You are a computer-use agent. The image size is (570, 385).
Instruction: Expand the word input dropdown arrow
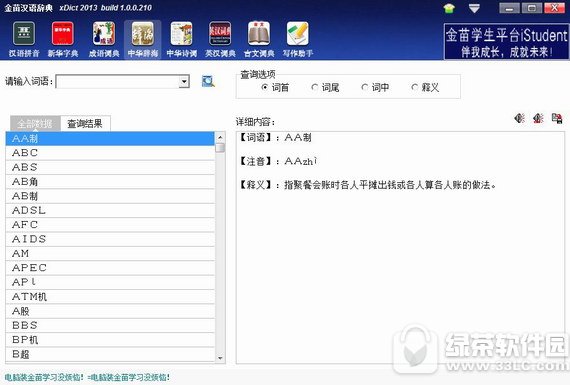[184, 81]
